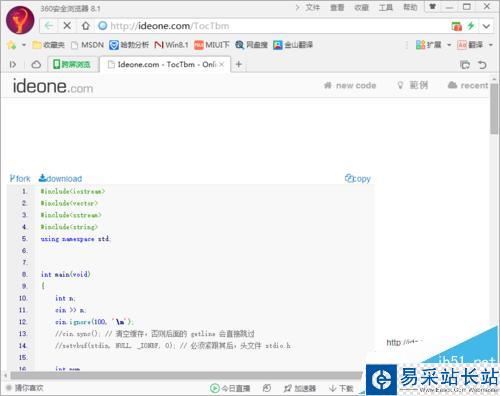Image resolution: width=500 pixels, height=396 pixels.
Task: Click code line 5 using namespace std
Action: point(76,239)
